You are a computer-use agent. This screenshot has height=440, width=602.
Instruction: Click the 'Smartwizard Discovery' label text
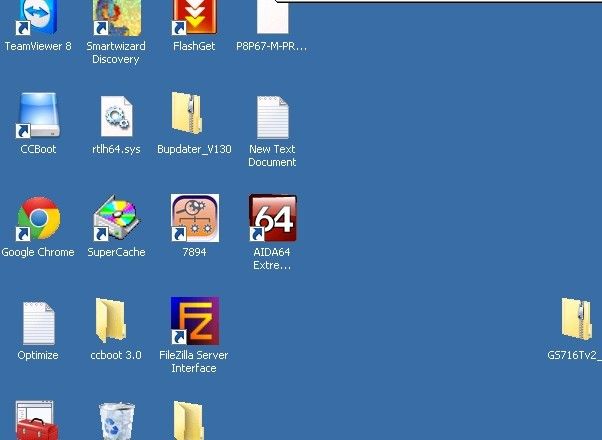point(116,53)
